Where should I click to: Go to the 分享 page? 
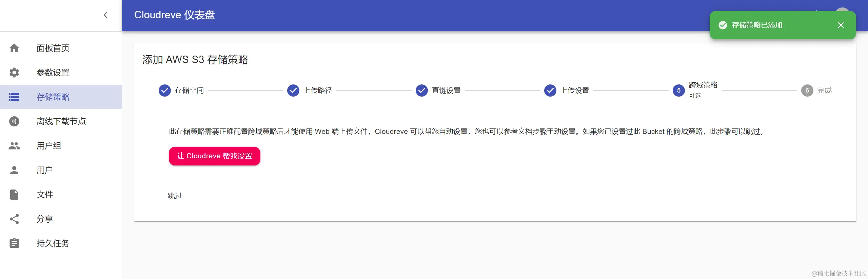coord(61,219)
